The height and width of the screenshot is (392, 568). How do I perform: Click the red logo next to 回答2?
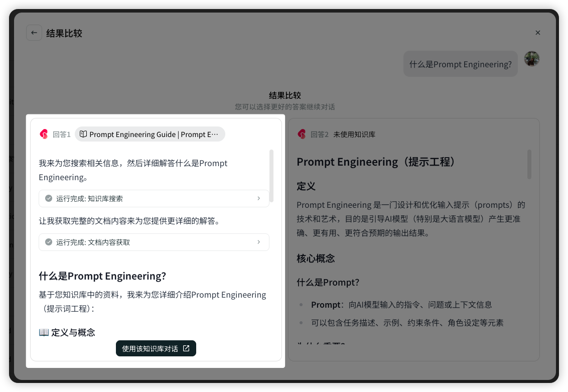302,134
